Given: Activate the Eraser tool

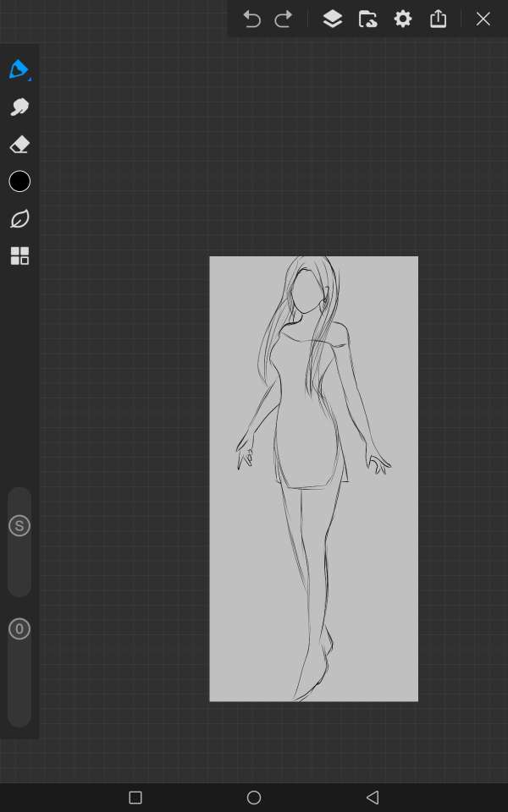Looking at the screenshot, I should pos(19,145).
